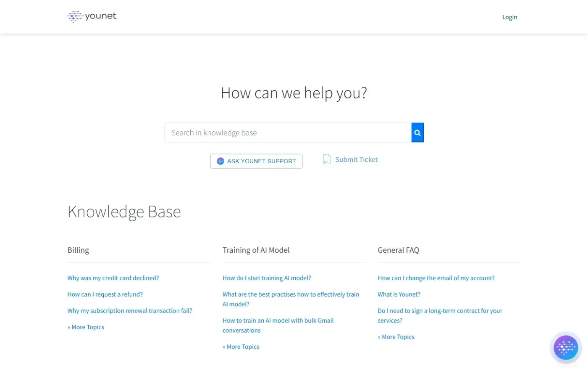This screenshot has height=368, width=588.
Task: Open subscription renewal transaction fail article
Action: [x=130, y=311]
